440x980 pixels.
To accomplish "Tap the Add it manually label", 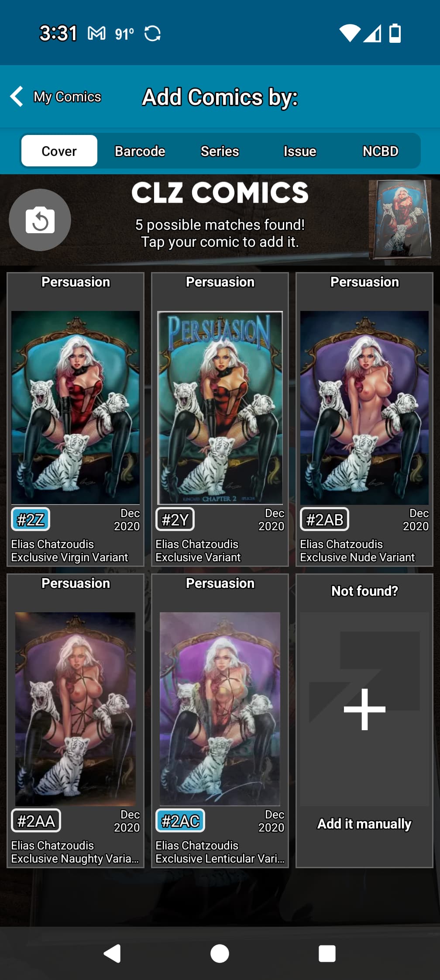I will pyautogui.click(x=364, y=824).
